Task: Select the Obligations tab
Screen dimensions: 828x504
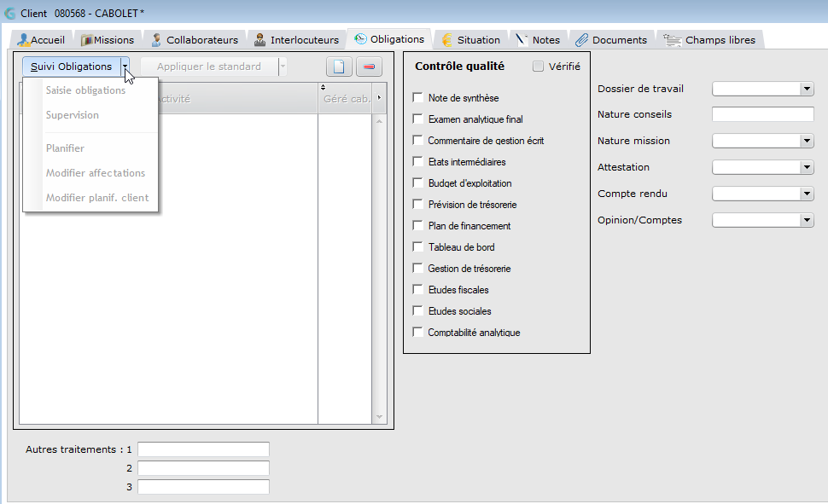Action: point(389,39)
